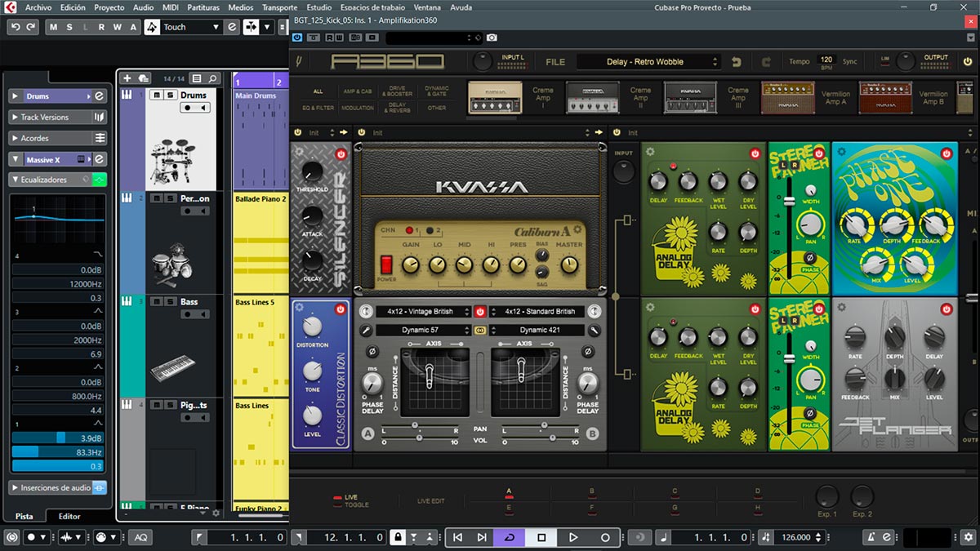Open the 4x12 - Standard British cabinet dropdown

pyautogui.click(x=537, y=311)
